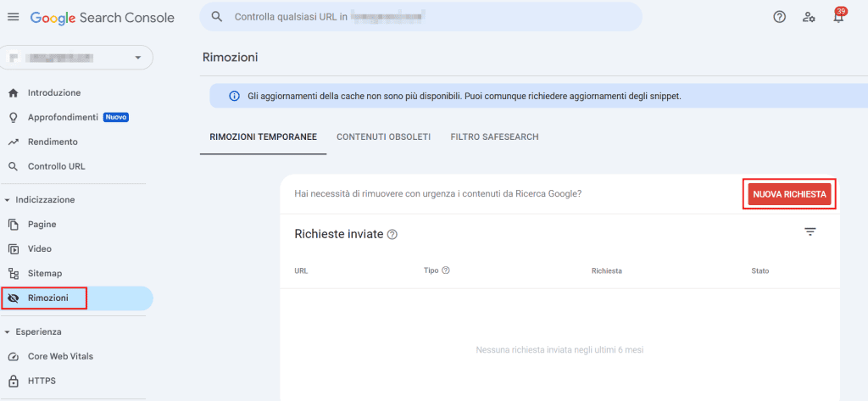Collapse the Indicizzazione section

tap(8, 200)
